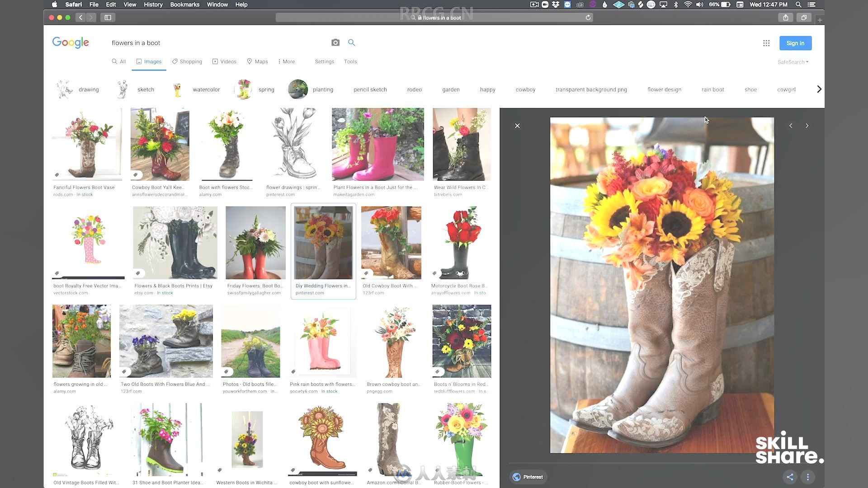Viewport: 868px width, 488px height.
Task: Open Safari History menu
Action: pos(153,5)
